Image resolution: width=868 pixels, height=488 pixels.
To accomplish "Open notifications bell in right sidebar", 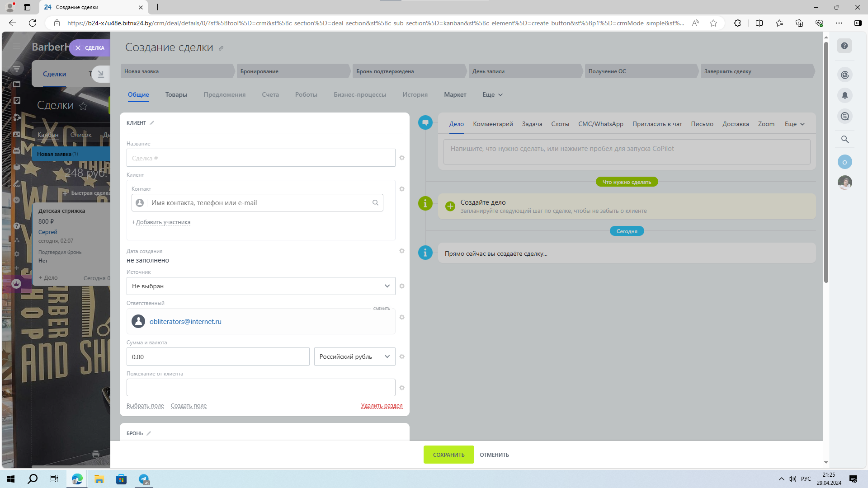I will coord(844,95).
